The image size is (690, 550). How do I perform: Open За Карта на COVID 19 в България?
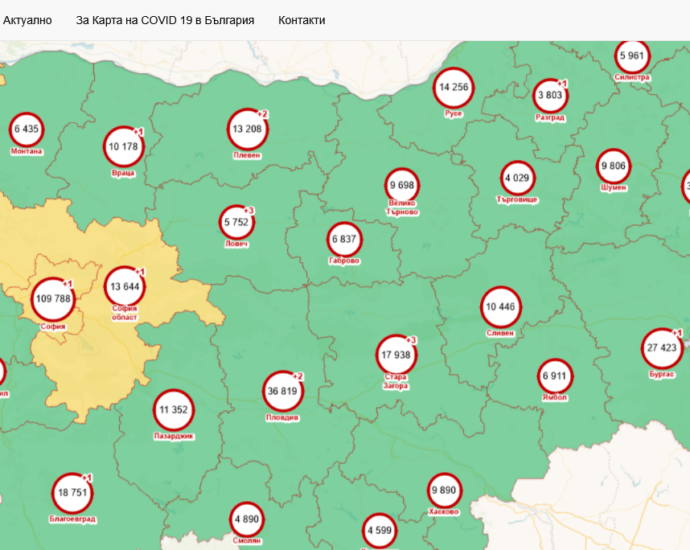tap(165, 20)
